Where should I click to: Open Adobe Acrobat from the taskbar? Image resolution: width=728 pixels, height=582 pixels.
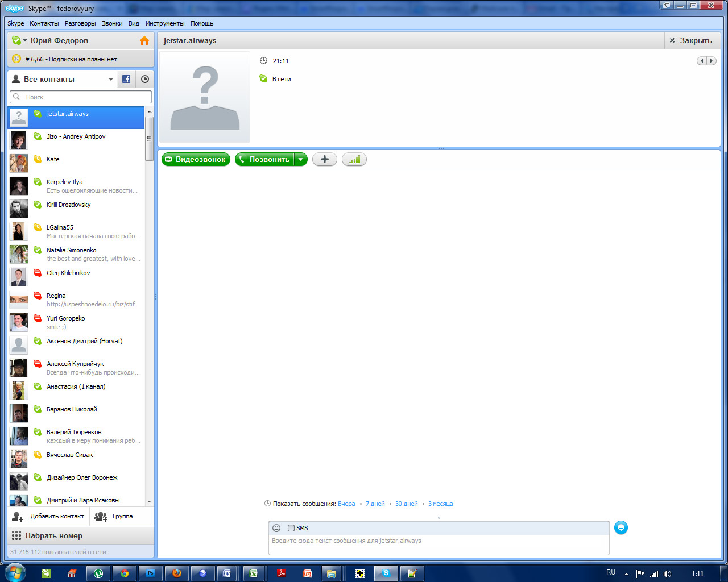281,573
